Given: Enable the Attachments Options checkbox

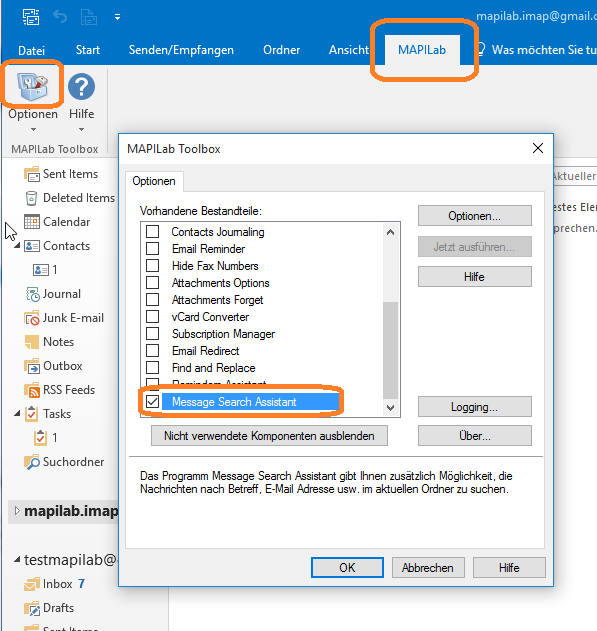Looking at the screenshot, I should pyautogui.click(x=152, y=283).
